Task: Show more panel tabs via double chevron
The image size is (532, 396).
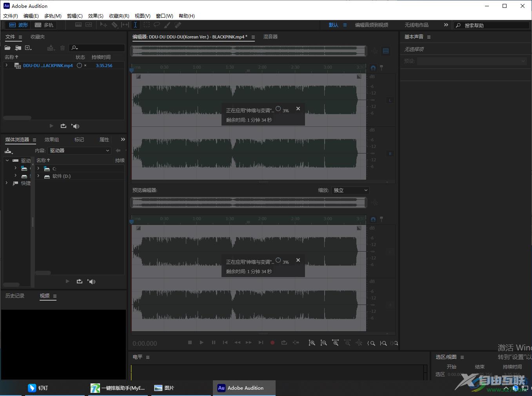Action: click(123, 139)
